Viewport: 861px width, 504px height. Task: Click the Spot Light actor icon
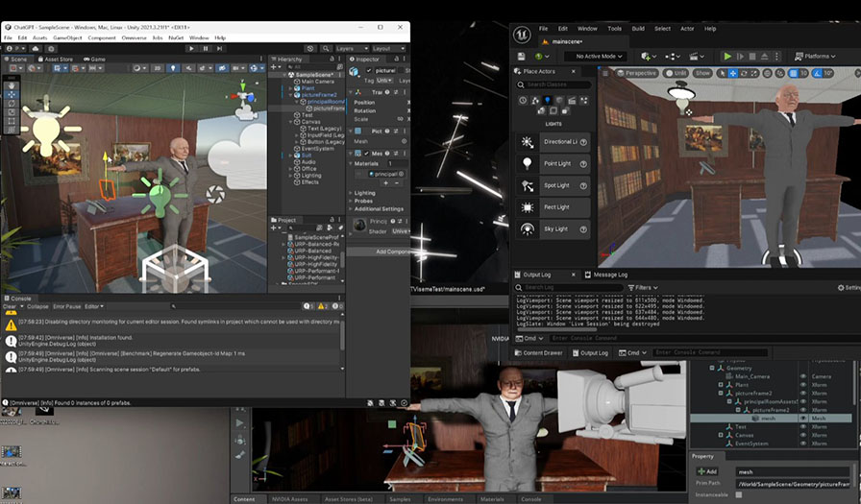click(528, 185)
